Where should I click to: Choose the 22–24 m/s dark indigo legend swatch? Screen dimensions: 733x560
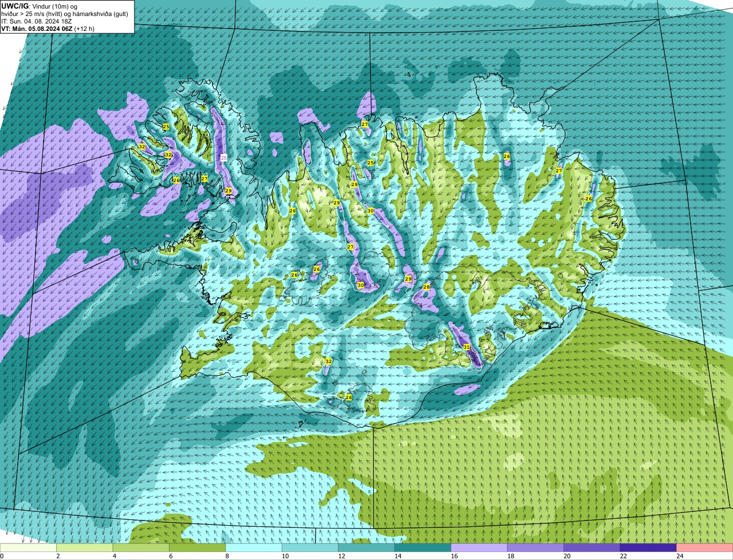[648, 548]
